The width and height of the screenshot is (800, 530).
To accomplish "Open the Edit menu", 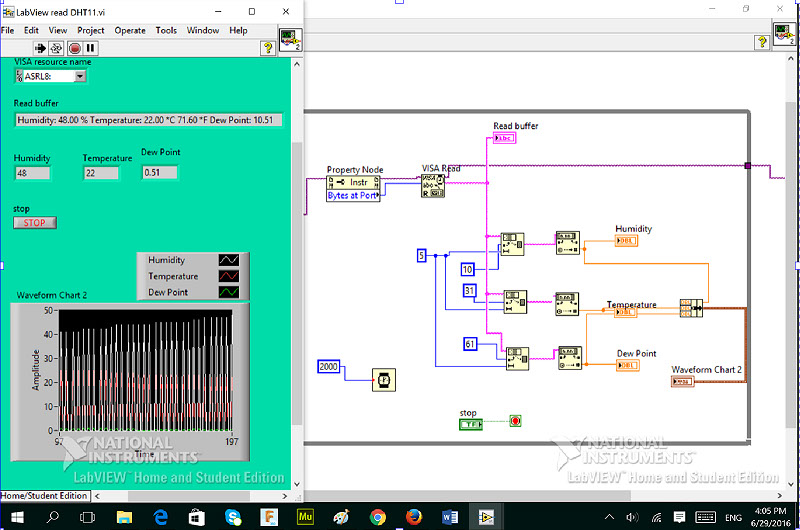I will click(x=31, y=30).
